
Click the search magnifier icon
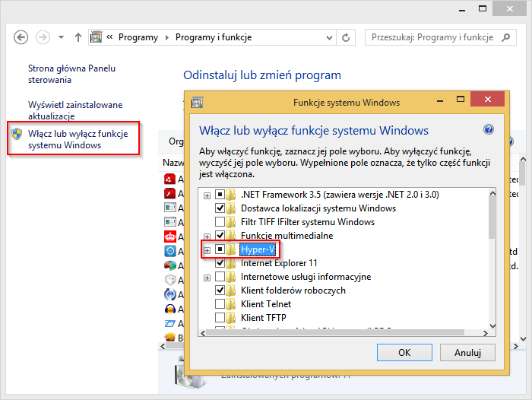(x=506, y=37)
